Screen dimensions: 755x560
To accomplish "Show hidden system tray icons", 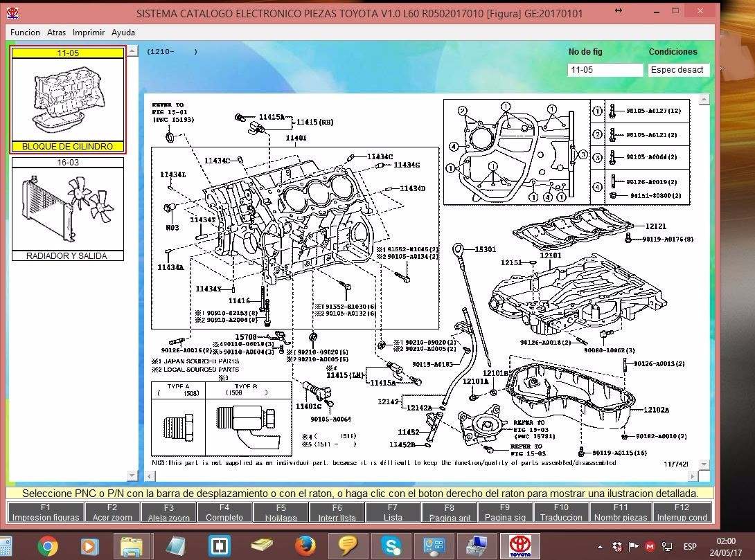I will point(600,547).
